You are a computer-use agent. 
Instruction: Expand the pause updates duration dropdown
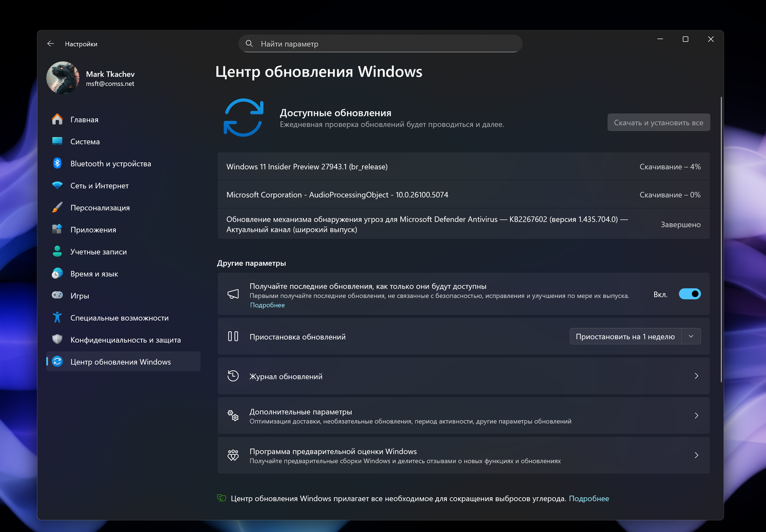click(691, 336)
